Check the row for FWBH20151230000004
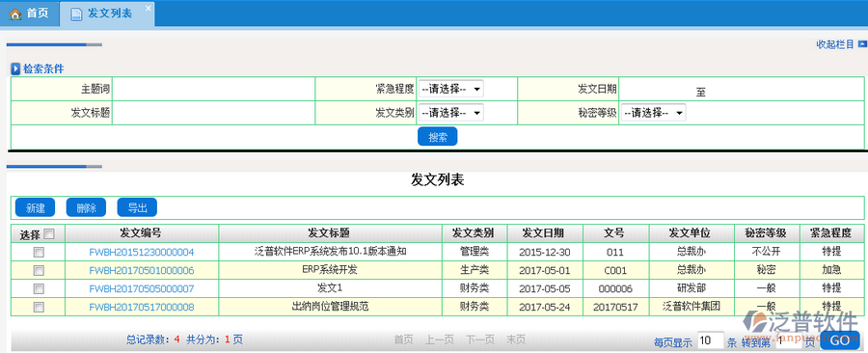Viewport: 868px width, 353px height. (39, 253)
